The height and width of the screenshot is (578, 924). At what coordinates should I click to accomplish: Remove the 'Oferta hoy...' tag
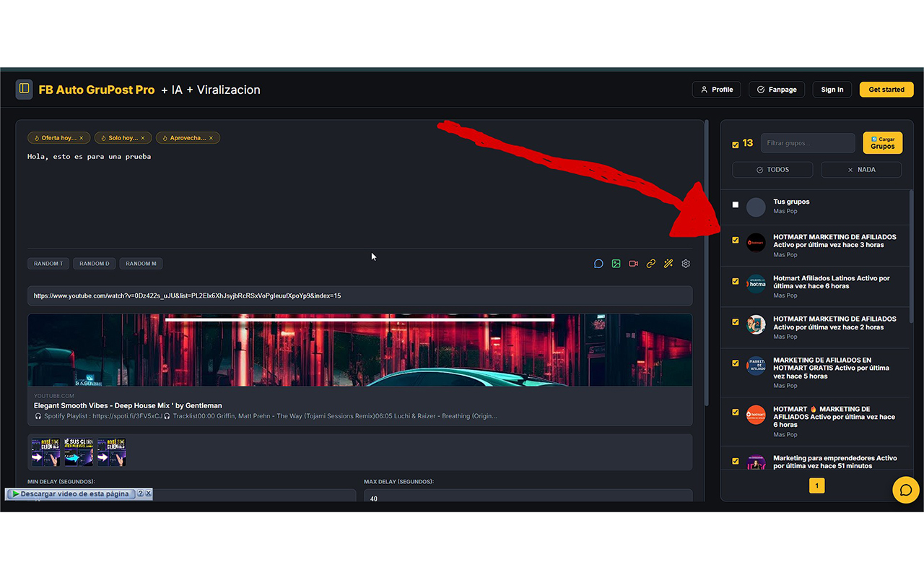(x=81, y=138)
